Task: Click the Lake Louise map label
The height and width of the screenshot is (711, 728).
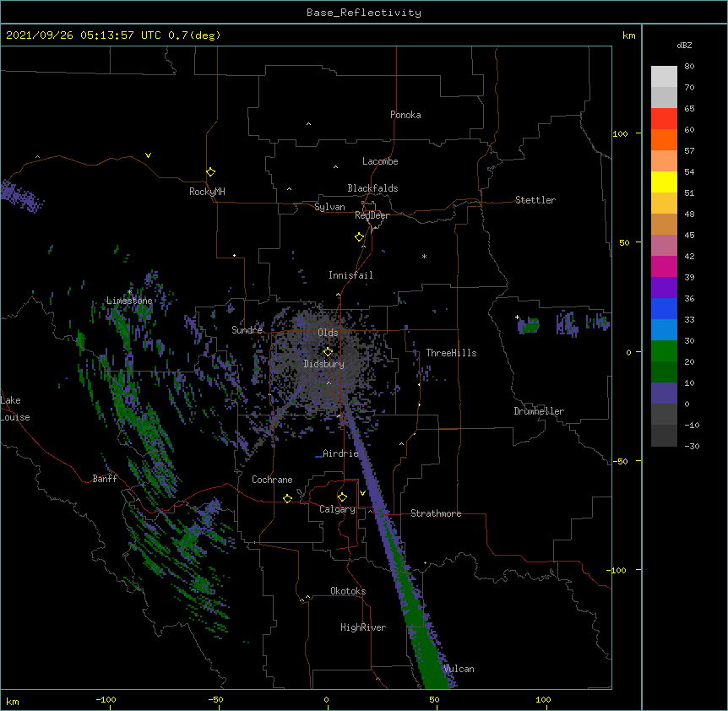Action: tap(15, 409)
